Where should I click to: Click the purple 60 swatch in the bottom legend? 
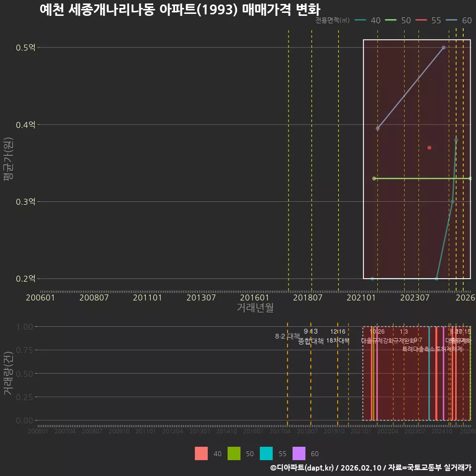point(298,453)
